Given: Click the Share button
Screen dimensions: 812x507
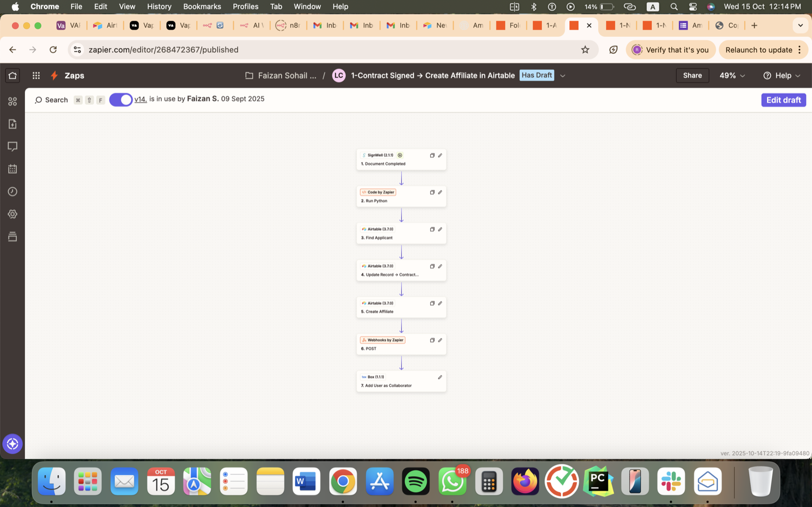Looking at the screenshot, I should (692, 76).
